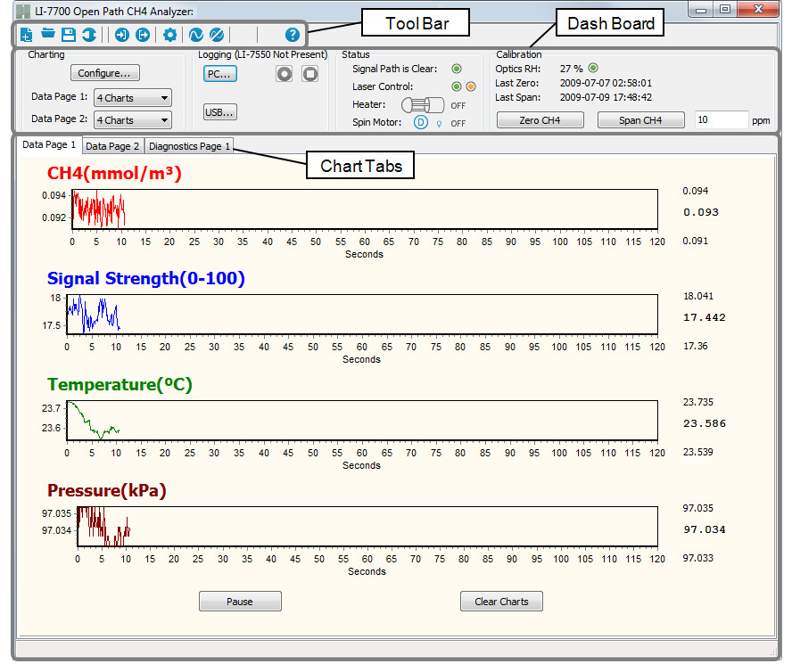Switch to the Data Page 2 tab

tap(112, 146)
